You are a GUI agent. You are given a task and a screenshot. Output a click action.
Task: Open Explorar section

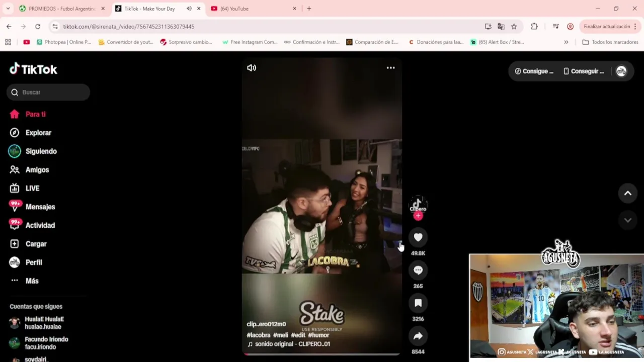pyautogui.click(x=31, y=133)
